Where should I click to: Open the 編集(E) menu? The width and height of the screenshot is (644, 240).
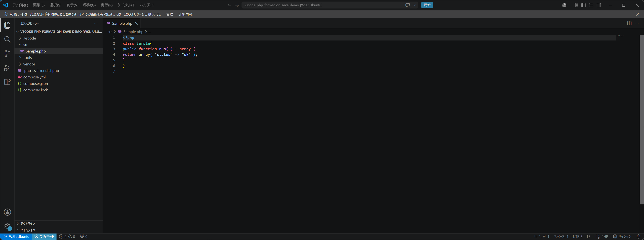coord(39,5)
